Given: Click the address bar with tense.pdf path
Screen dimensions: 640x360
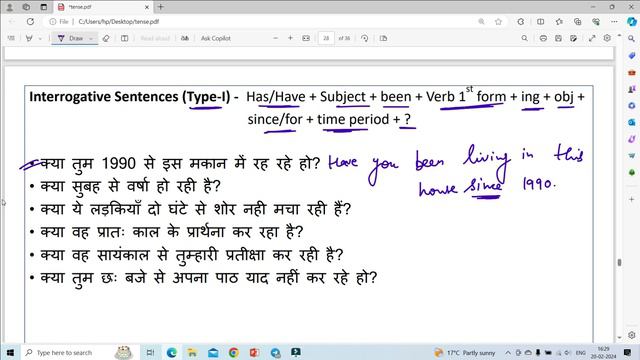Looking at the screenshot, I should 261,22.
